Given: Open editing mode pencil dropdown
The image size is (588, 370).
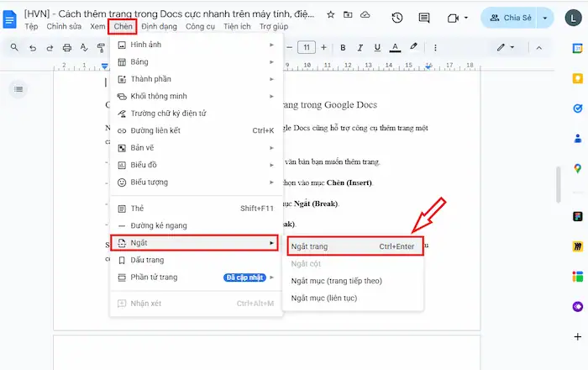Looking at the screenshot, I should click(506, 48).
